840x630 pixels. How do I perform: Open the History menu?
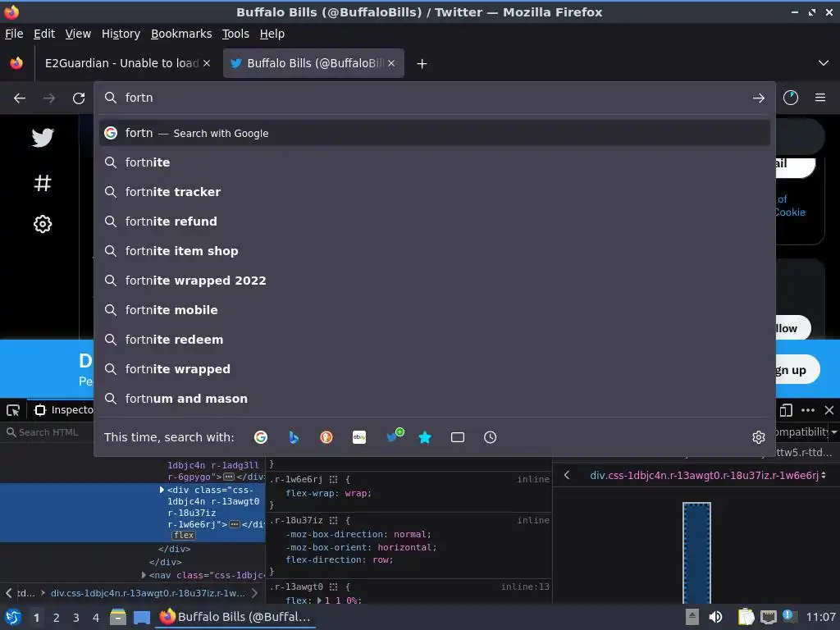(x=121, y=34)
